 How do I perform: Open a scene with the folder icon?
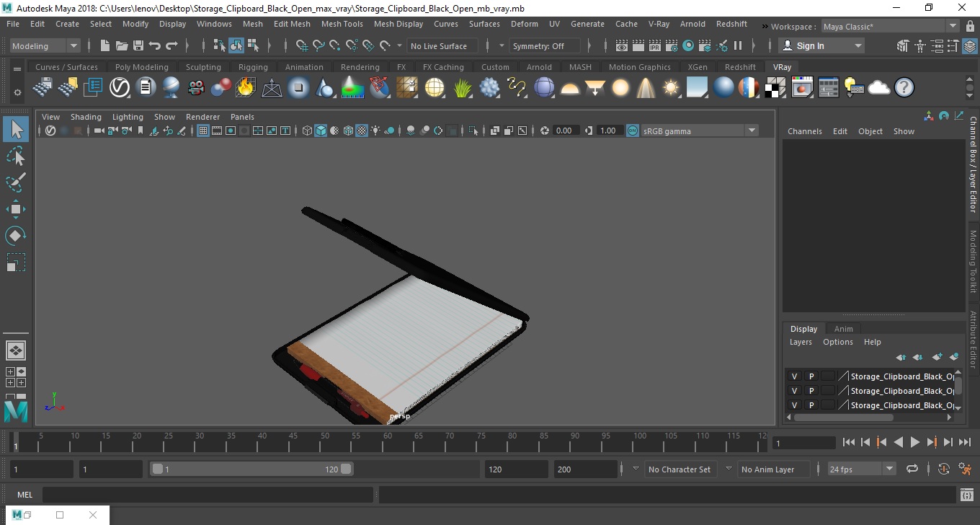122,45
